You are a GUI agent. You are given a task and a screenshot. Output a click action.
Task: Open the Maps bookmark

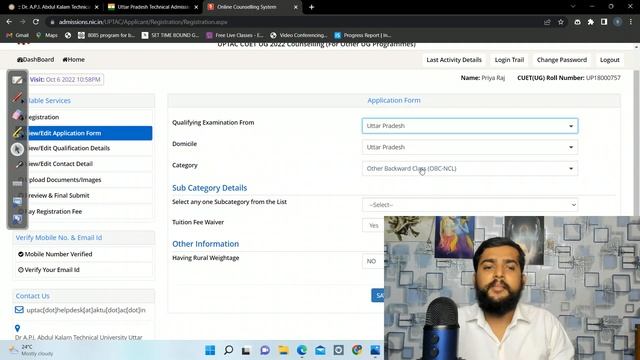(x=47, y=36)
